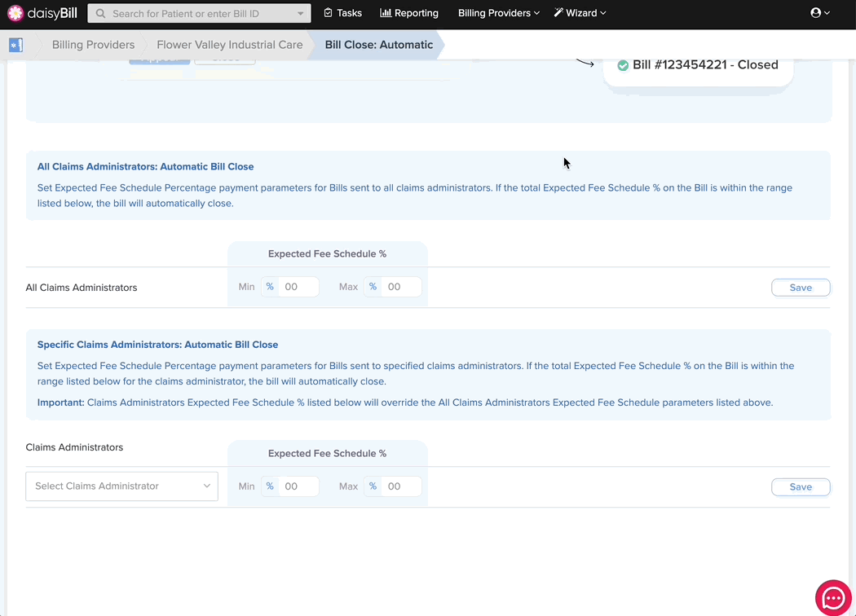Viewport: 856px width, 616px height.
Task: Focus the patient or Bill ID search field
Action: (199, 14)
